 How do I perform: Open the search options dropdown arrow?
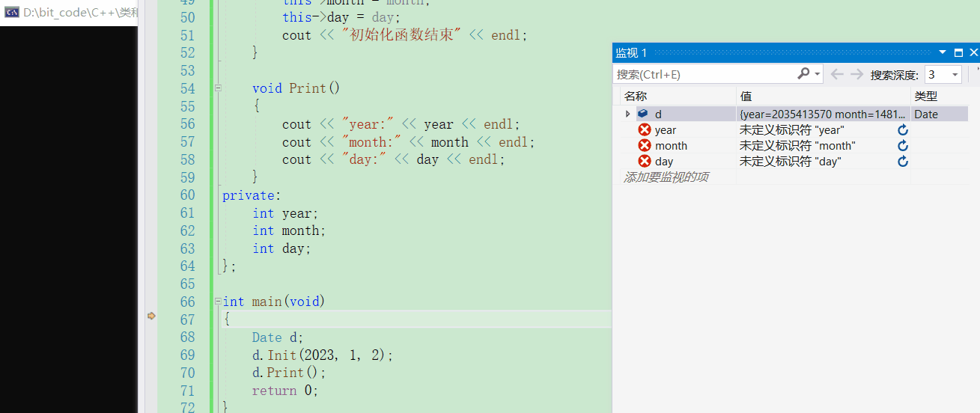coord(818,74)
